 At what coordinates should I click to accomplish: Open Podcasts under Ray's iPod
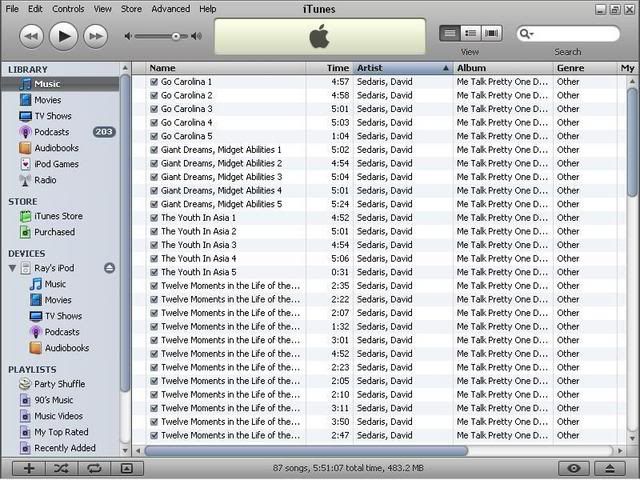click(60, 332)
